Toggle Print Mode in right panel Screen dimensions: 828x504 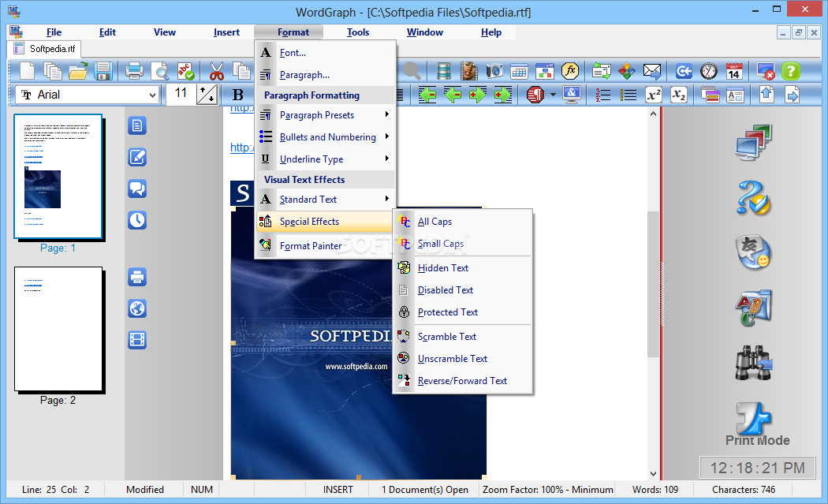tap(757, 424)
